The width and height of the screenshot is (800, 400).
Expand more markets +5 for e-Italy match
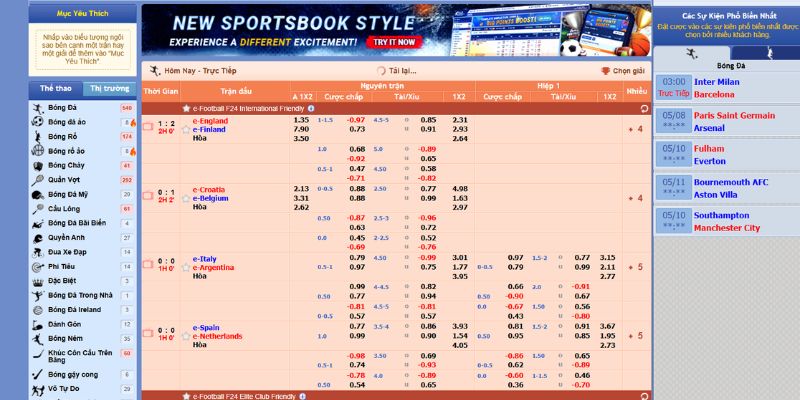pyautogui.click(x=636, y=267)
